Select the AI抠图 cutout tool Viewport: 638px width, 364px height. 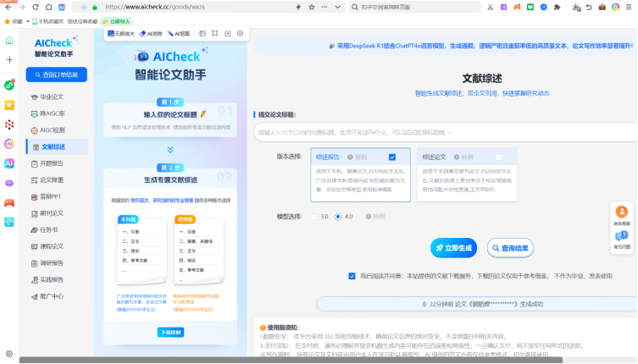point(179,33)
